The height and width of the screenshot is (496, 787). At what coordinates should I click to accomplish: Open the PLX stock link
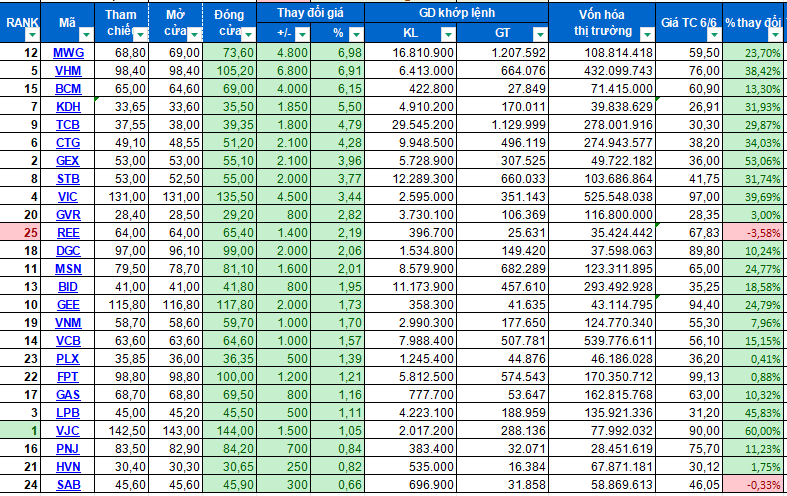pyautogui.click(x=68, y=359)
